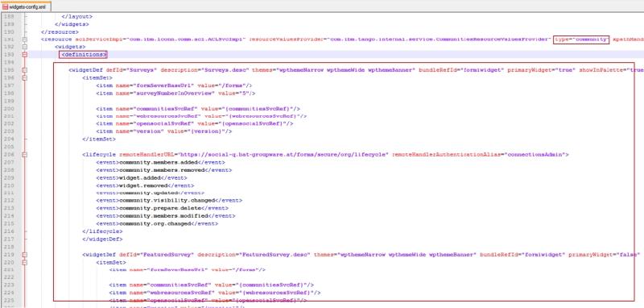
Task: Click the closing </layout> tag
Action: [76, 16]
